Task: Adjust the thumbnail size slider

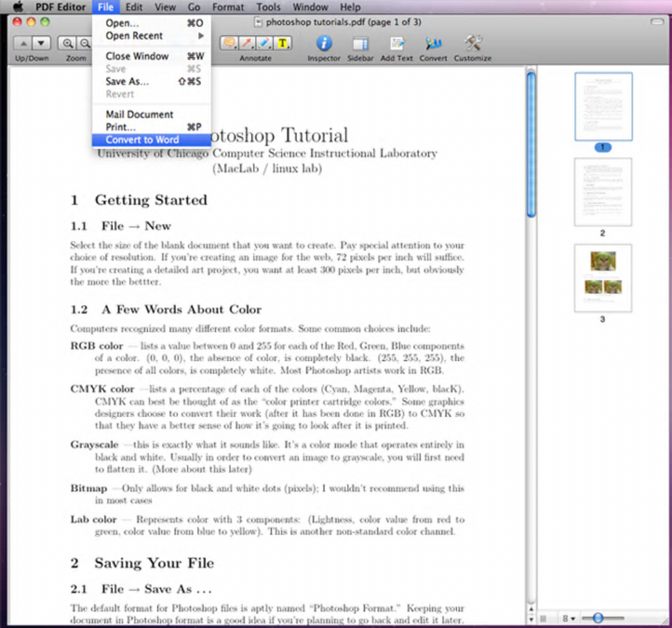Action: 598,617
